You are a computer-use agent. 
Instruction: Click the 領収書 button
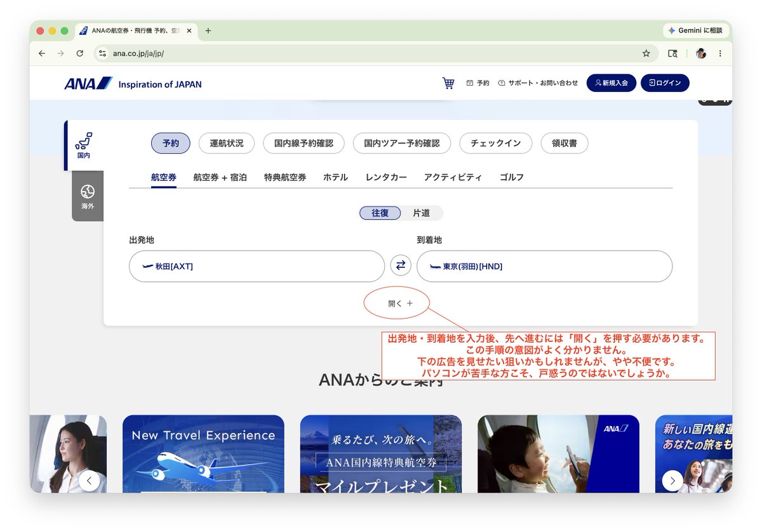click(565, 143)
